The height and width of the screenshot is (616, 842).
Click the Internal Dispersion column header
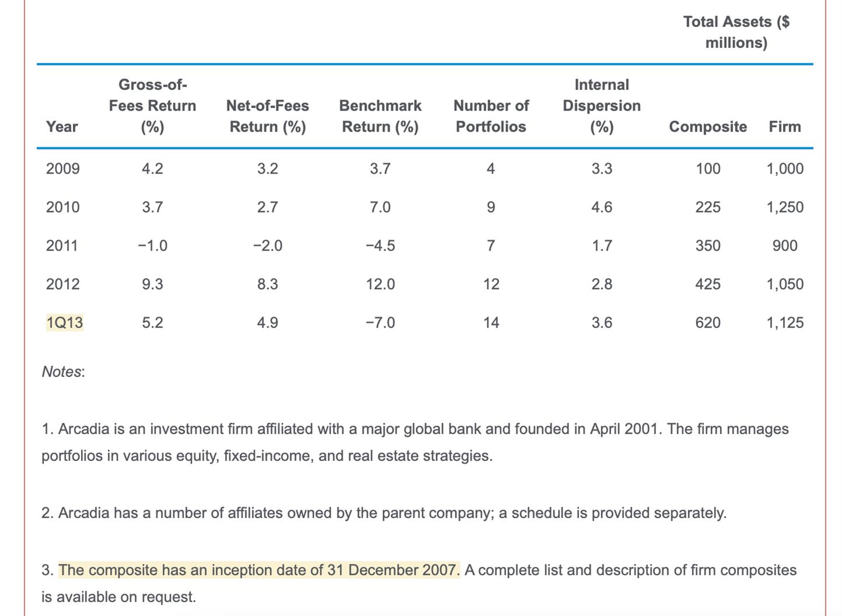pyautogui.click(x=602, y=105)
